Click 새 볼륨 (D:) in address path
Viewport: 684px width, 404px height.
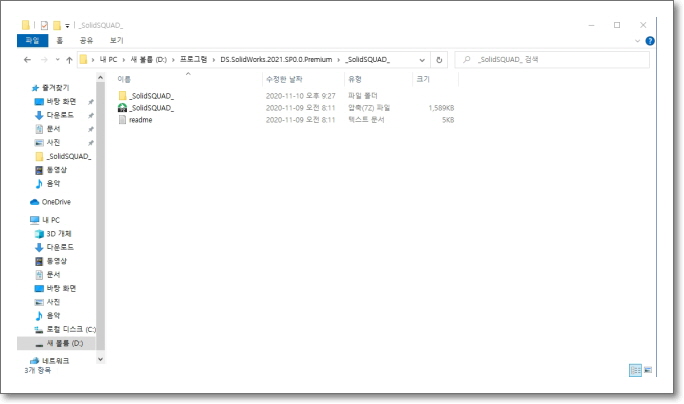click(x=148, y=60)
